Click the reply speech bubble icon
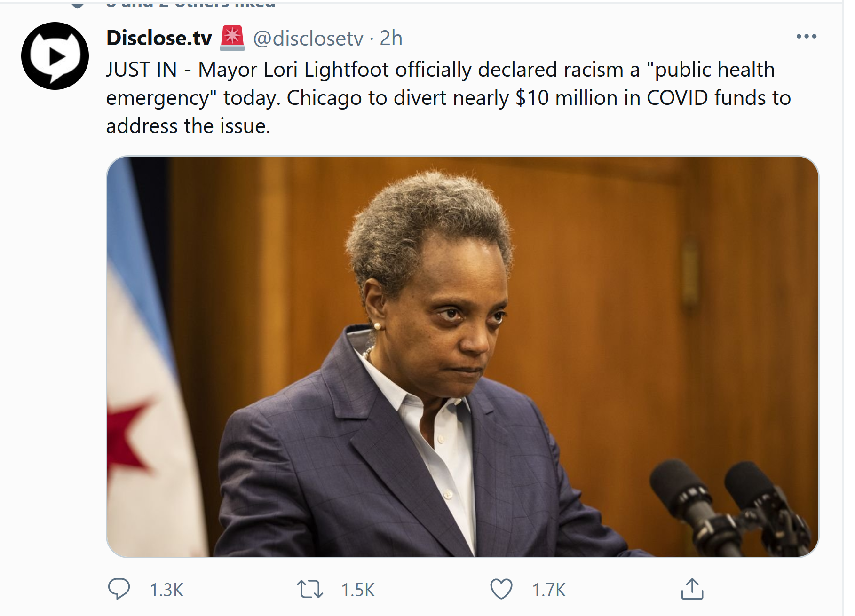 [x=119, y=589]
